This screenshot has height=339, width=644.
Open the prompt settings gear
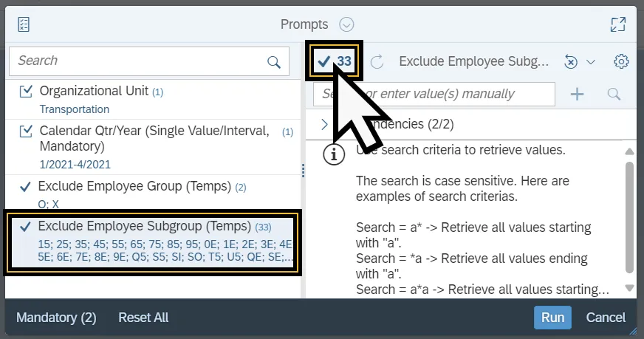tap(621, 61)
